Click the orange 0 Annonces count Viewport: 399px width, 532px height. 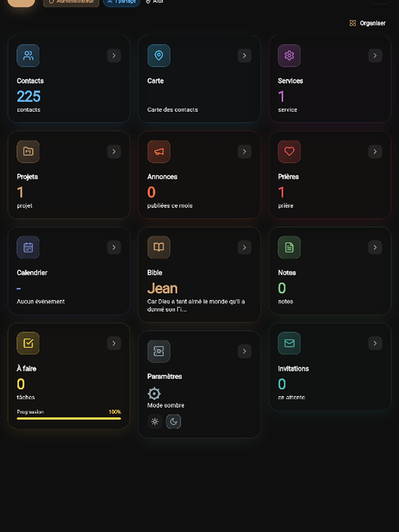pyautogui.click(x=151, y=192)
